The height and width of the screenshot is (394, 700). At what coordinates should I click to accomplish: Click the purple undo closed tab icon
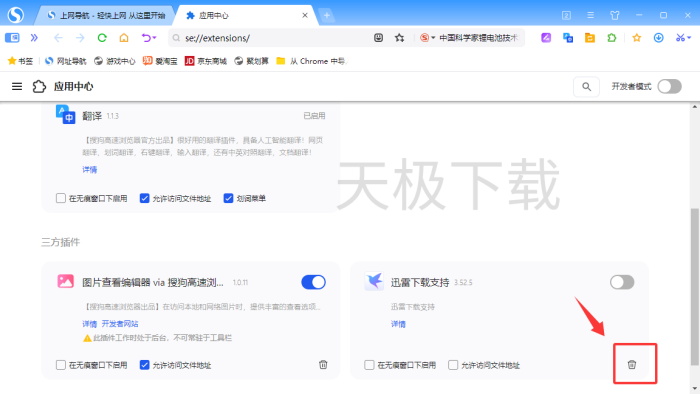[x=146, y=38]
